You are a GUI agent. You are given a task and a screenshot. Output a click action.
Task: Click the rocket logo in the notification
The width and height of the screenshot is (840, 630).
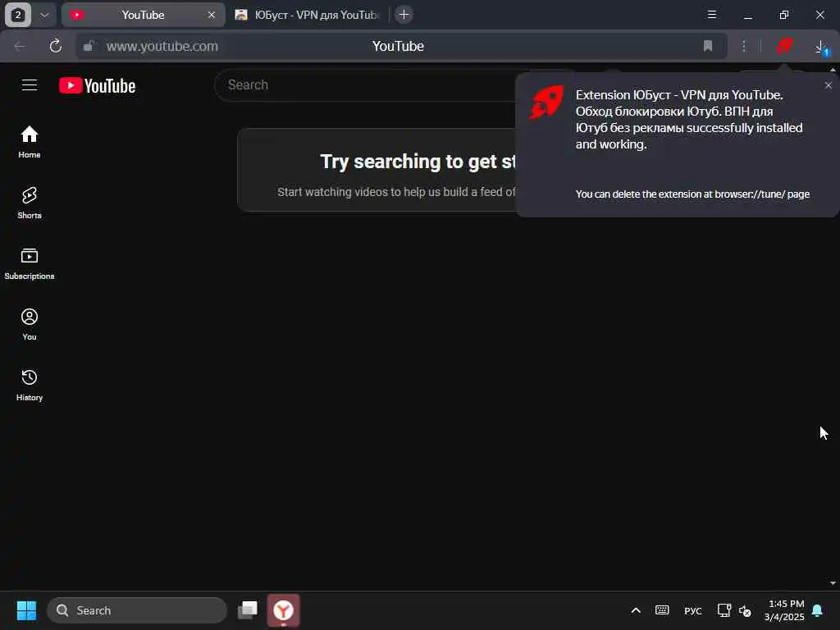click(546, 102)
